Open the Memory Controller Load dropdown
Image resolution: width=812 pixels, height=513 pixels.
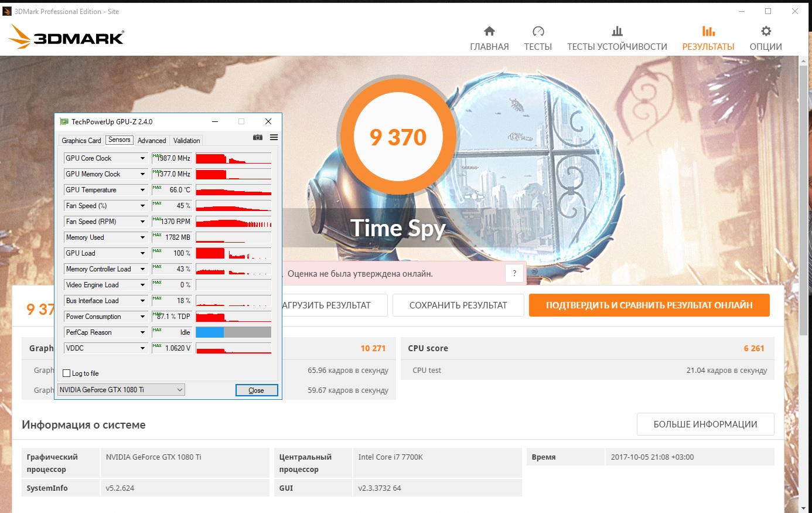coord(142,269)
